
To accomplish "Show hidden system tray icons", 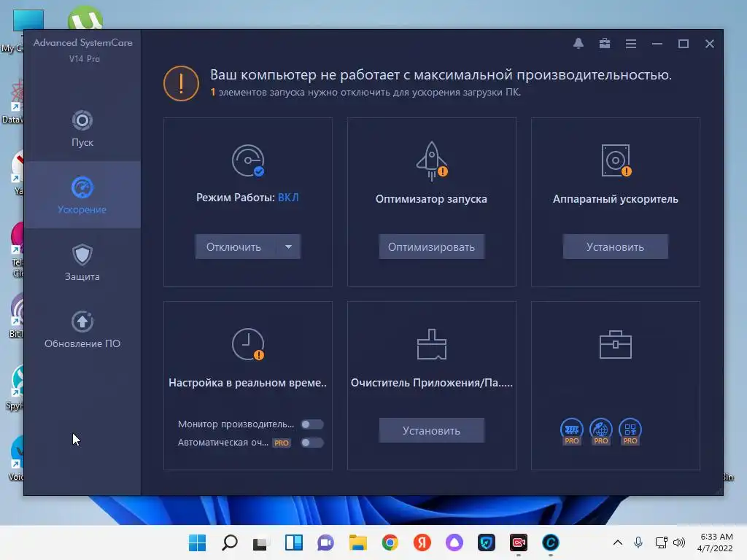I will [617, 542].
